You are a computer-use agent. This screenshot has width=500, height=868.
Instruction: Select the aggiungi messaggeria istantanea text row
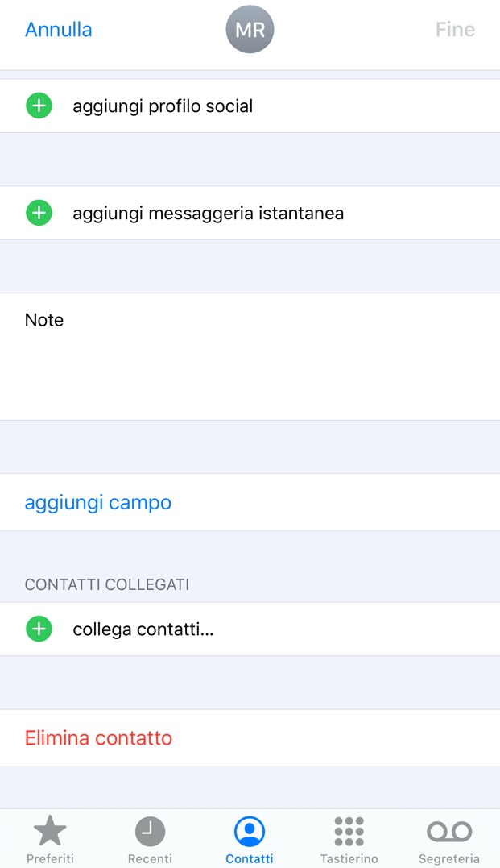tap(208, 214)
